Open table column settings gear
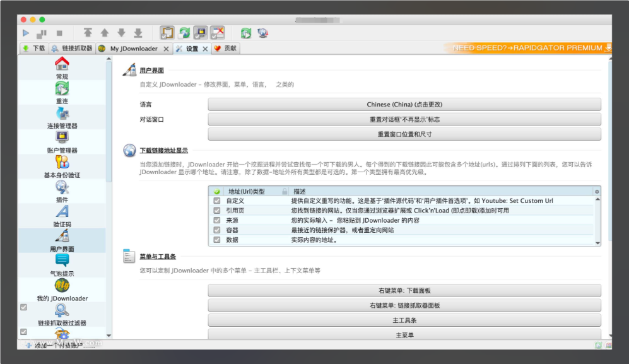The image size is (629, 364). click(597, 191)
